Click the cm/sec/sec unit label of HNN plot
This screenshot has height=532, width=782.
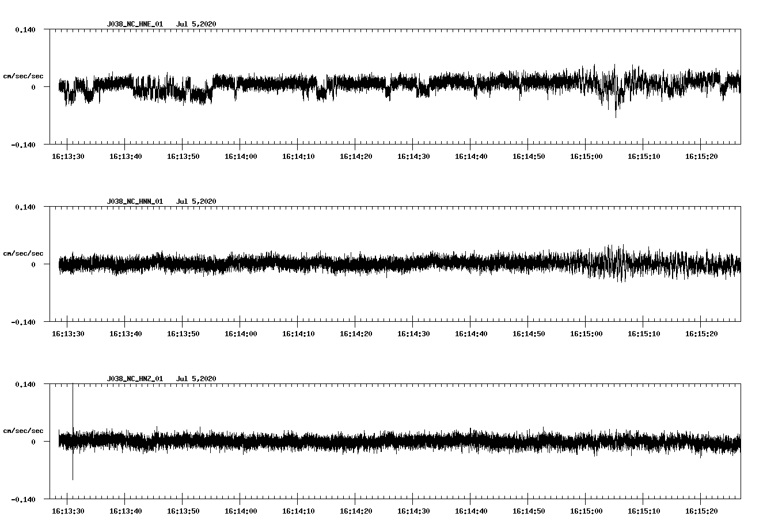tap(23, 253)
